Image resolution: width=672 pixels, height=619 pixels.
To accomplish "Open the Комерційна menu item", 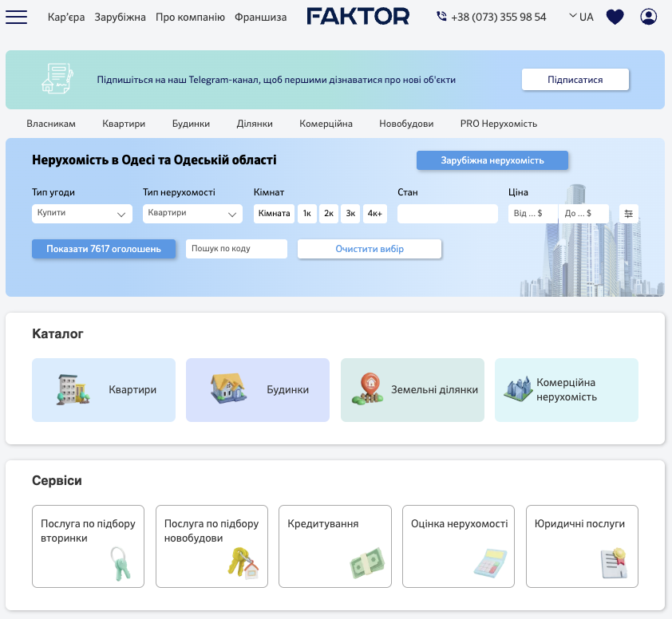I will [326, 124].
